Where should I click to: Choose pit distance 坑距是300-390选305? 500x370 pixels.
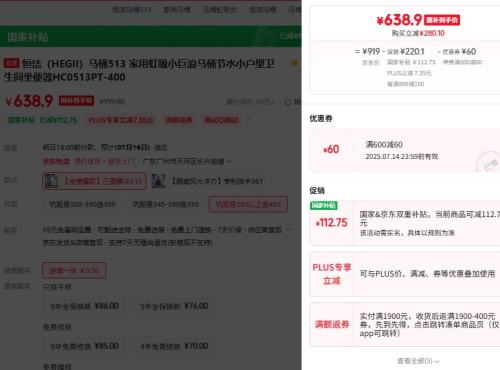pos(82,204)
